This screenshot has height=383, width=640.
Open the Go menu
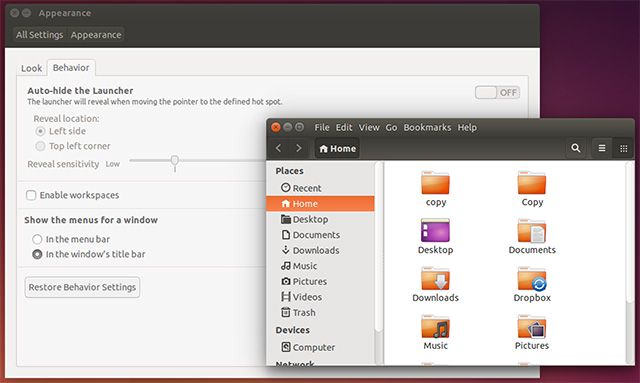(x=391, y=127)
